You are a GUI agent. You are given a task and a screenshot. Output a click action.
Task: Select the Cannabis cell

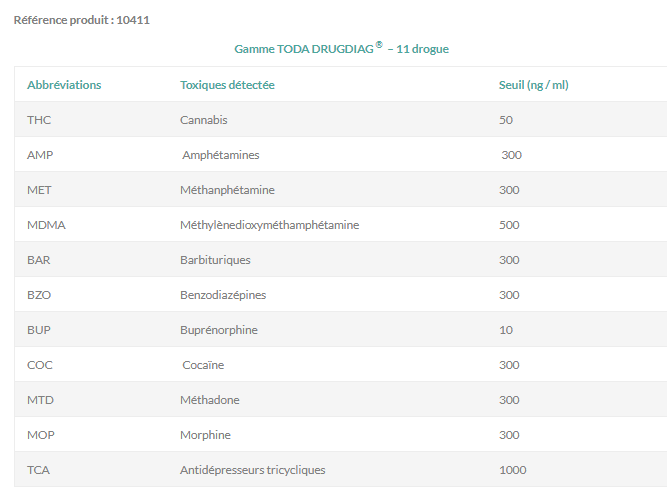click(204, 120)
